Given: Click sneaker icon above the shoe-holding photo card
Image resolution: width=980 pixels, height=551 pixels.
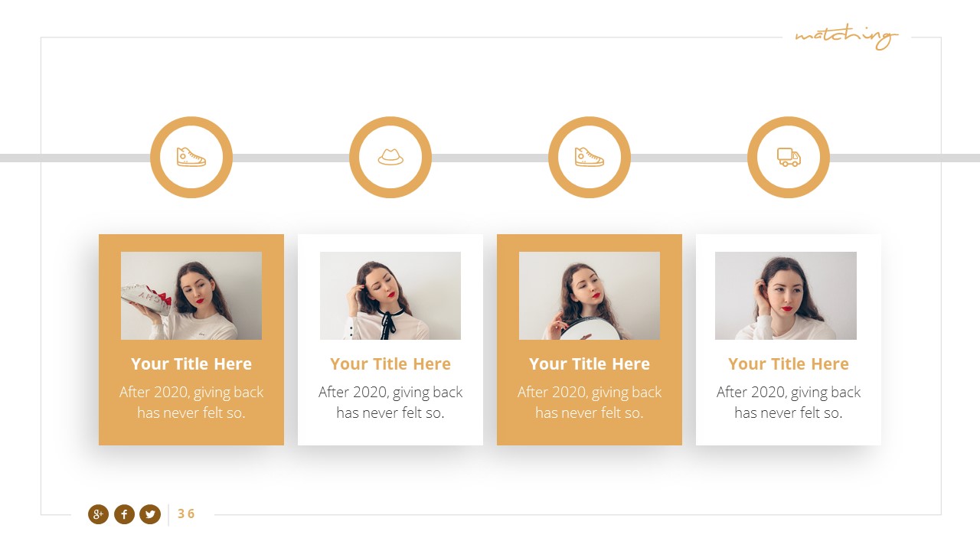Looking at the screenshot, I should point(191,157).
